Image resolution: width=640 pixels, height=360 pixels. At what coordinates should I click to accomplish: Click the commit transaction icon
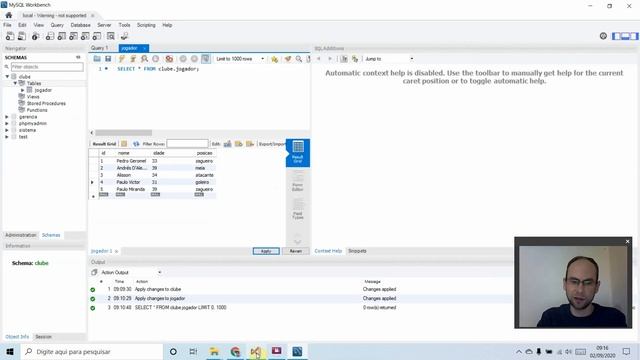tap(183, 59)
